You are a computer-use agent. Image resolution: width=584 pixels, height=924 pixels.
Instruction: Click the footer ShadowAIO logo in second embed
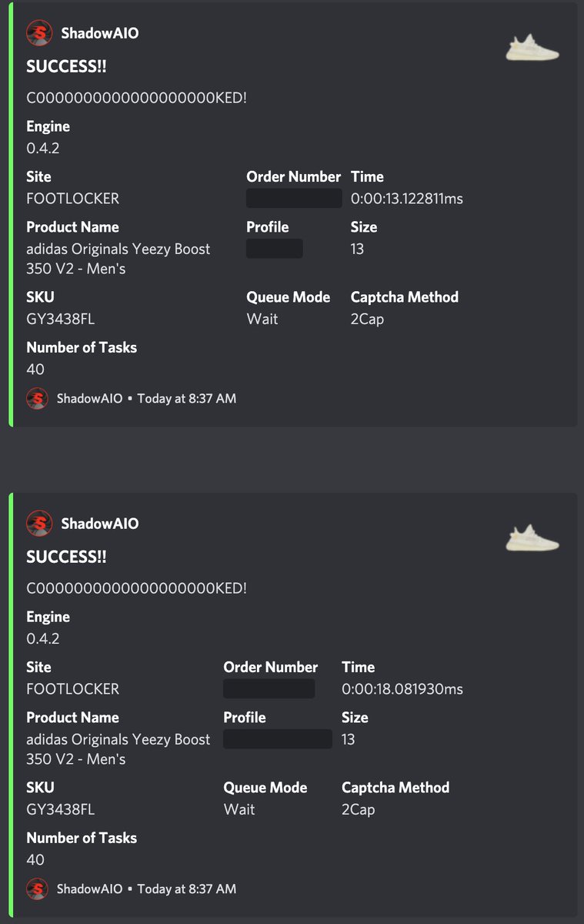pos(37,889)
